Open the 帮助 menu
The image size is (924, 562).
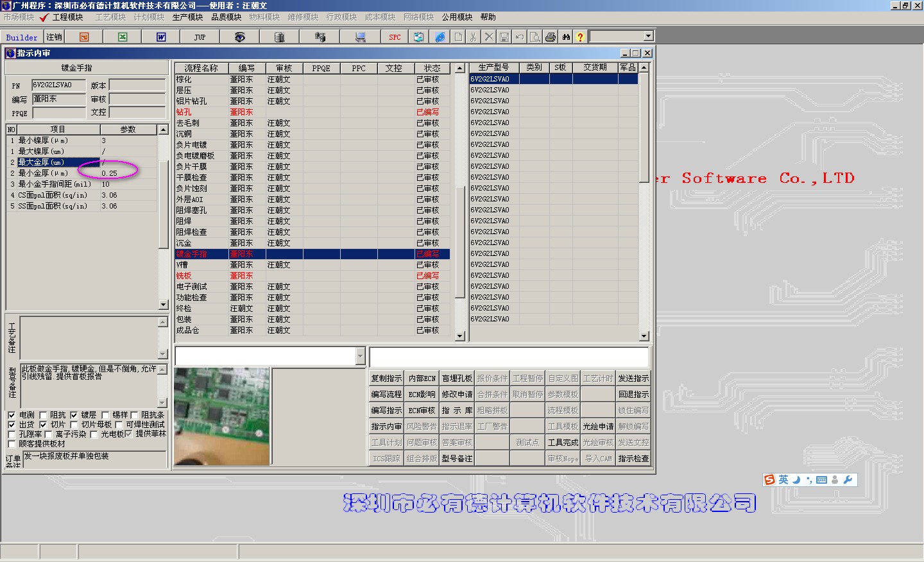click(x=488, y=17)
